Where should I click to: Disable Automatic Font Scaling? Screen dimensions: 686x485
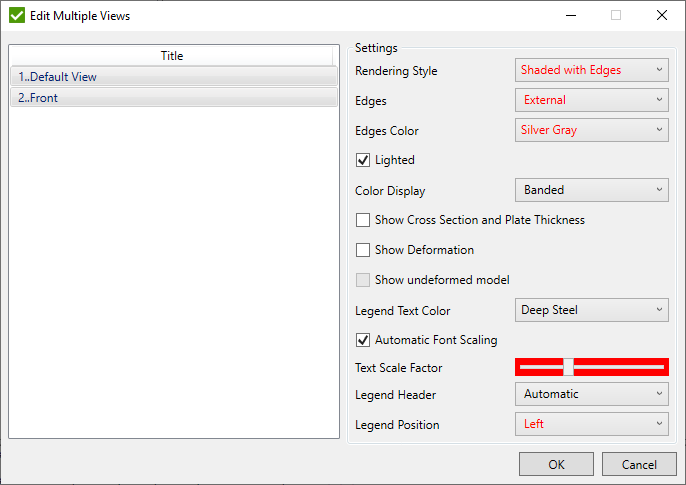tap(363, 340)
